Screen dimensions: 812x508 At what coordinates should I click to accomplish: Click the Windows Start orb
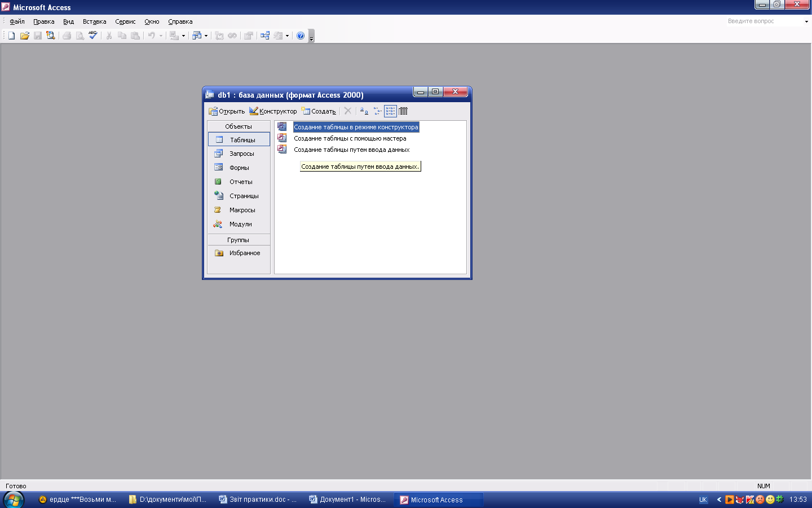click(14, 500)
